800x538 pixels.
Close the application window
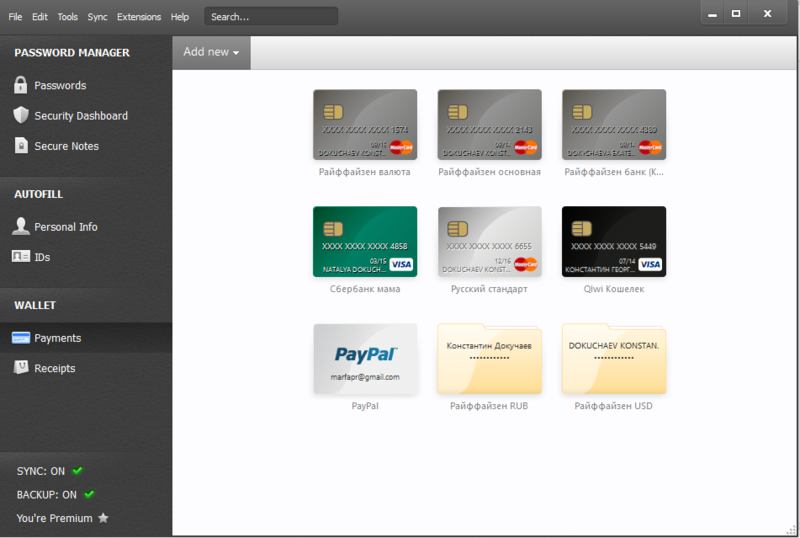click(x=767, y=14)
